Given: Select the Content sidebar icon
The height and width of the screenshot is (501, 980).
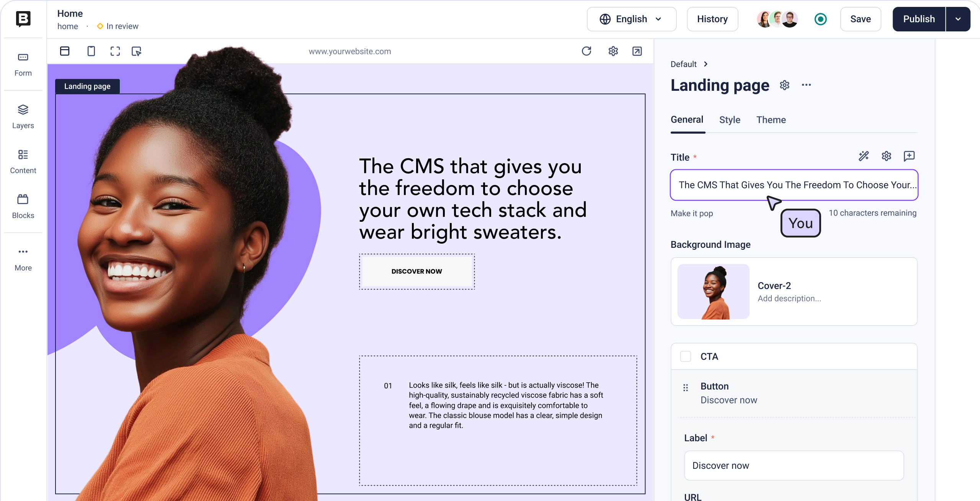Looking at the screenshot, I should pos(23,162).
